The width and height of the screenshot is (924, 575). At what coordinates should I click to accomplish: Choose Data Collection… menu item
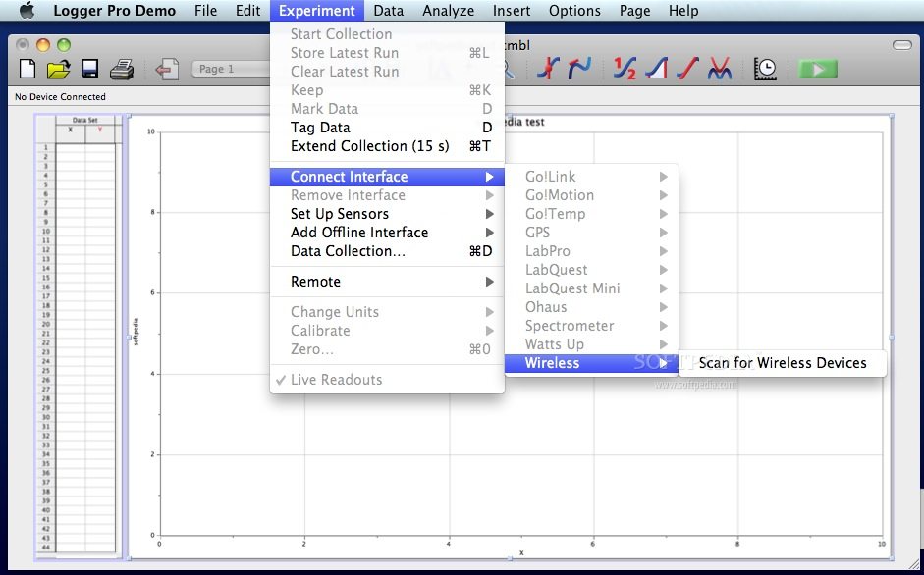387,251
